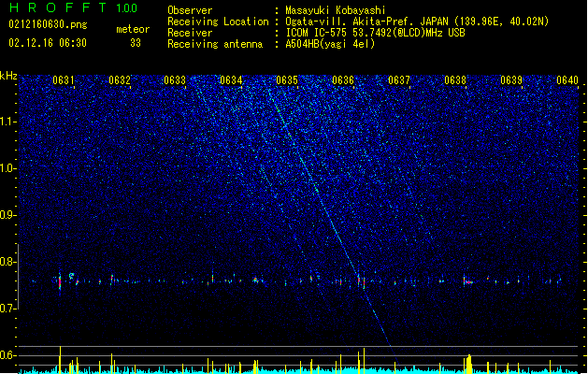The image size is (588, 374).
Task: Click time marker 0638
Action: [455, 80]
